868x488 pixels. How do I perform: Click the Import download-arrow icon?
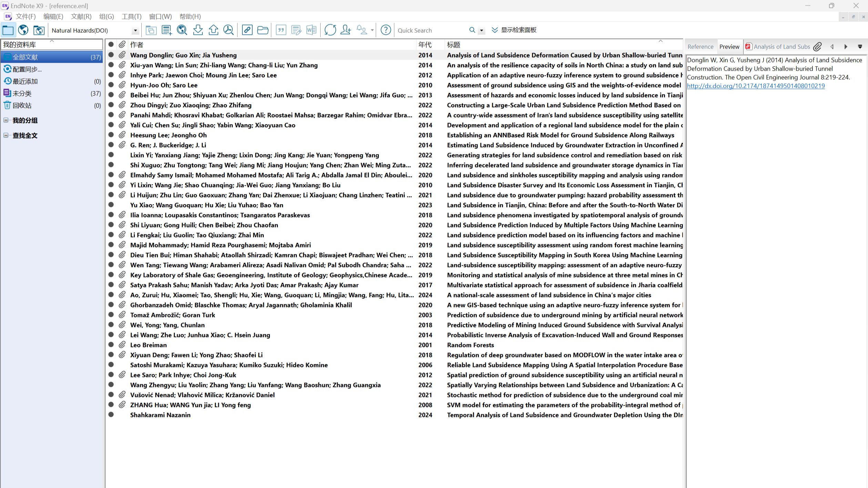coord(198,30)
